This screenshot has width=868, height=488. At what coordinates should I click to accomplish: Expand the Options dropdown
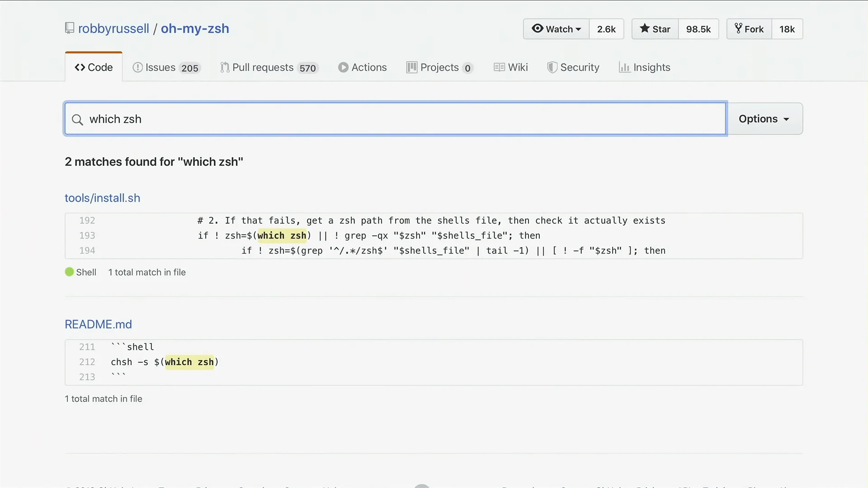pyautogui.click(x=764, y=119)
